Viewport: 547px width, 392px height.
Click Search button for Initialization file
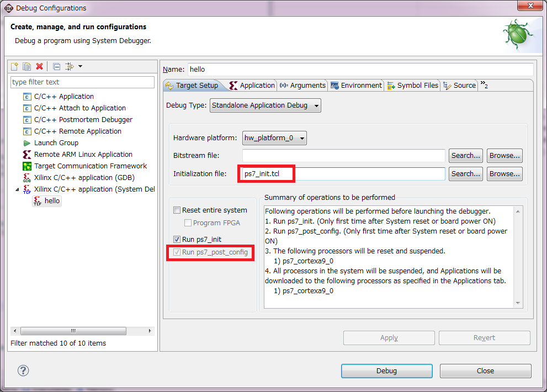466,174
